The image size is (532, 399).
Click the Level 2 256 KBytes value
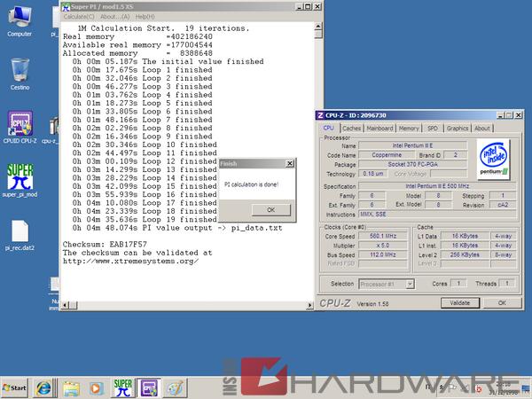pos(465,254)
